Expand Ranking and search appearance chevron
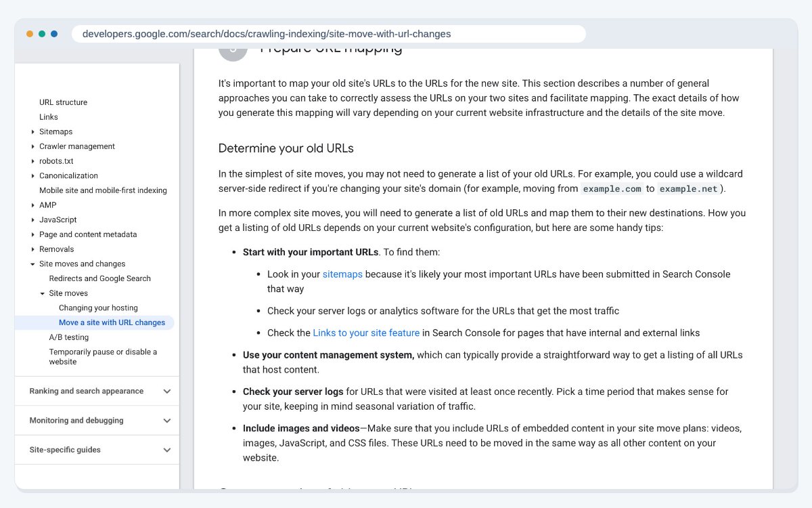Screen dimensions: 812x508 tap(167, 391)
